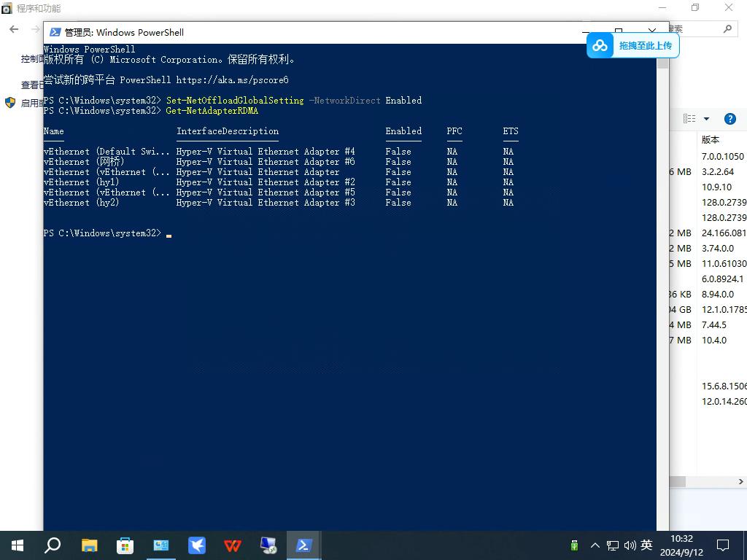Click the PowerShell vertical scrollbar thumb
Image resolution: width=747 pixels, height=560 pixels.
(x=662, y=63)
